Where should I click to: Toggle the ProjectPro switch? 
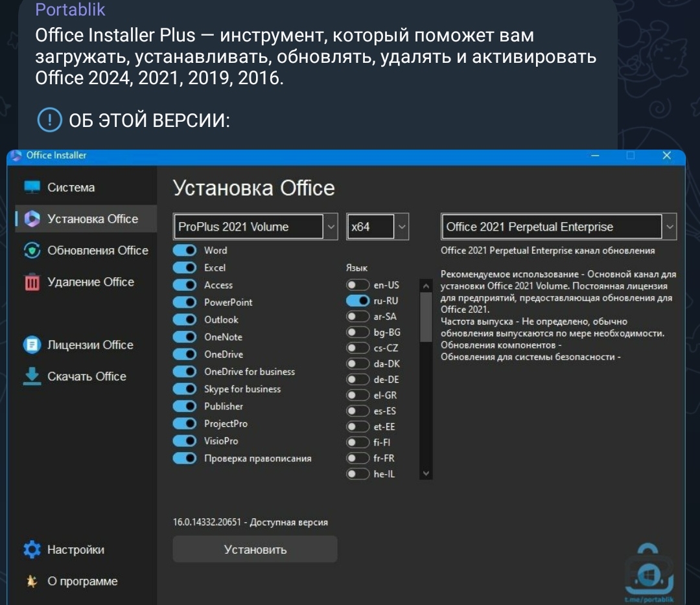coord(185,424)
